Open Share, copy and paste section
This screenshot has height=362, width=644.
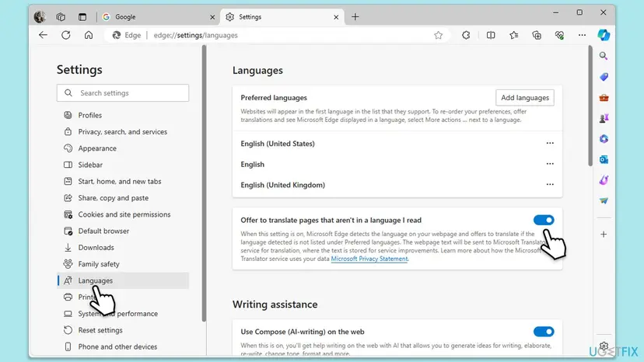pyautogui.click(x=123, y=198)
